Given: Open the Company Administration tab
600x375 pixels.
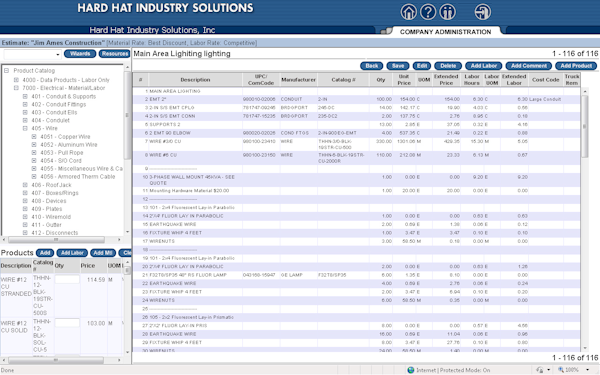Looking at the screenshot, I should 445,32.
